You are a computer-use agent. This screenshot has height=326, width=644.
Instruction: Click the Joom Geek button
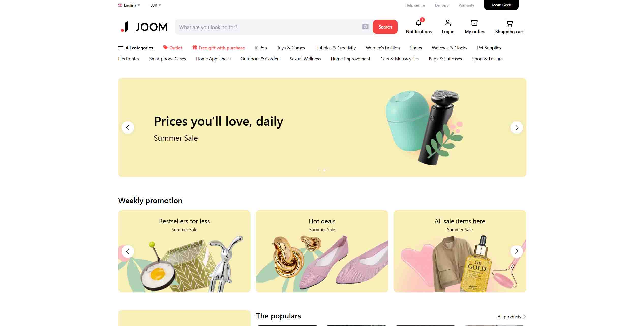coord(501,5)
